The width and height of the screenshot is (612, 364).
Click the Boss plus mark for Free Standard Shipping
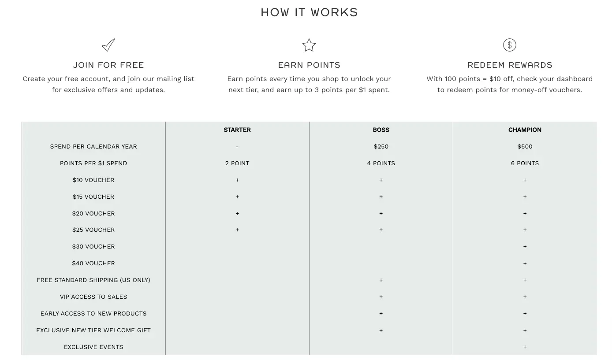[x=381, y=280]
